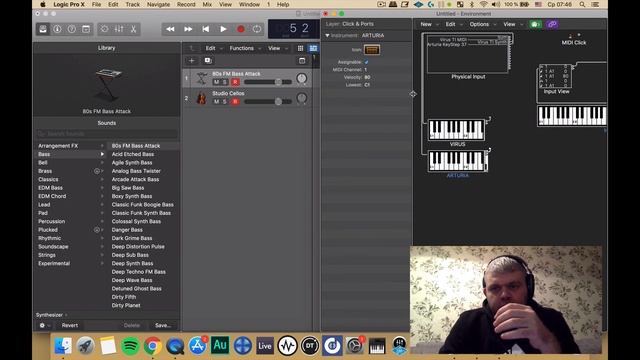Click the Toolbar button in the control bar

tap(86, 29)
